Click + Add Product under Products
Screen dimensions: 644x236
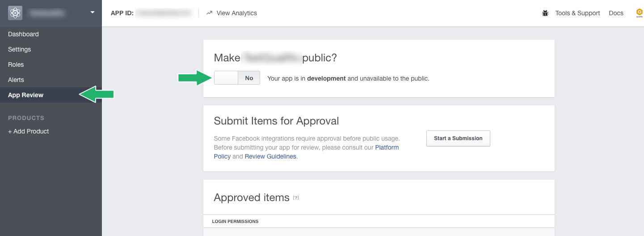28,131
